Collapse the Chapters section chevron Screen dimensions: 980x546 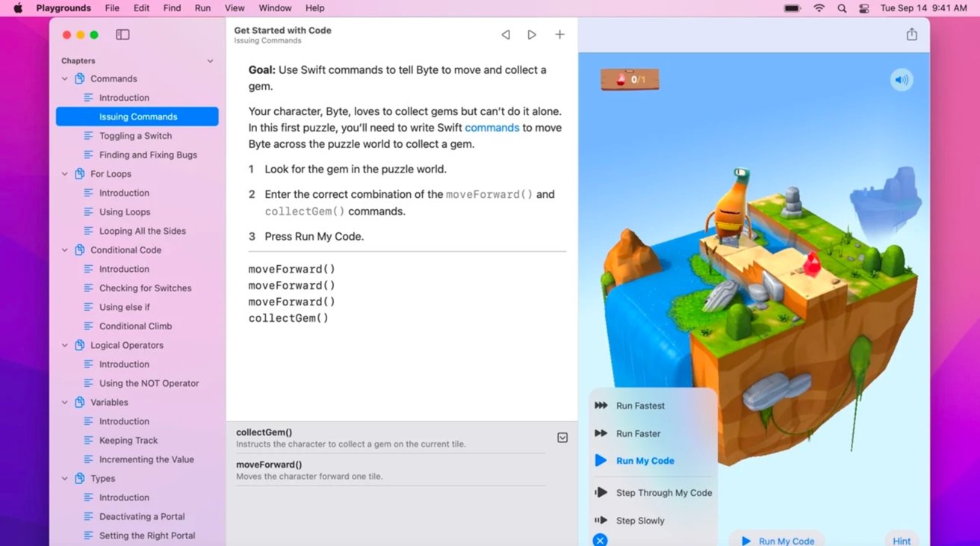(210, 61)
